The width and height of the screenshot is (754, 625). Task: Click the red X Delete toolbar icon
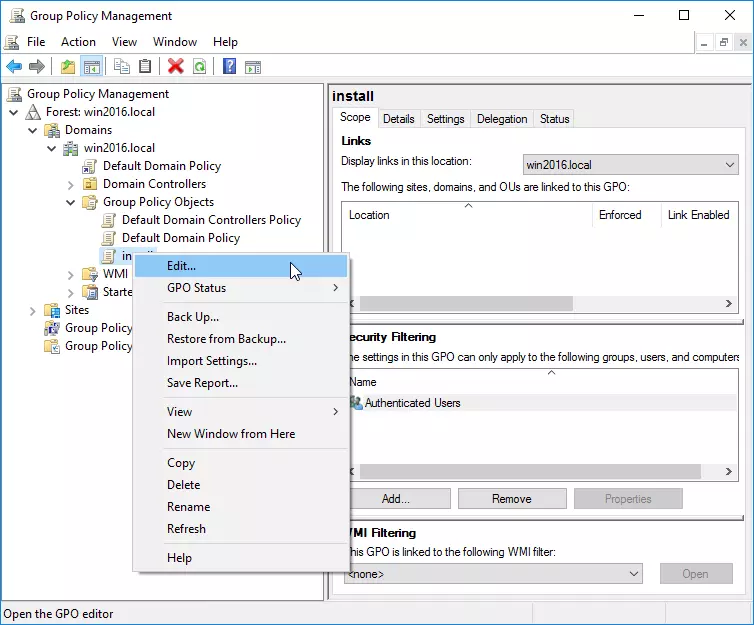click(x=176, y=67)
